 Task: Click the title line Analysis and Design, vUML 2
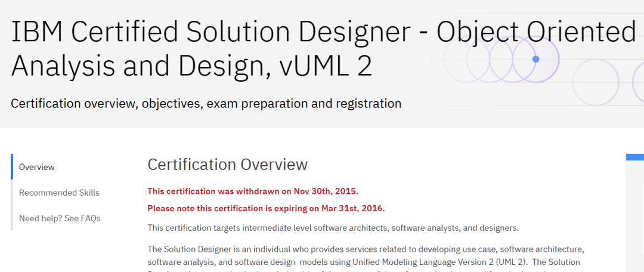[x=192, y=66]
